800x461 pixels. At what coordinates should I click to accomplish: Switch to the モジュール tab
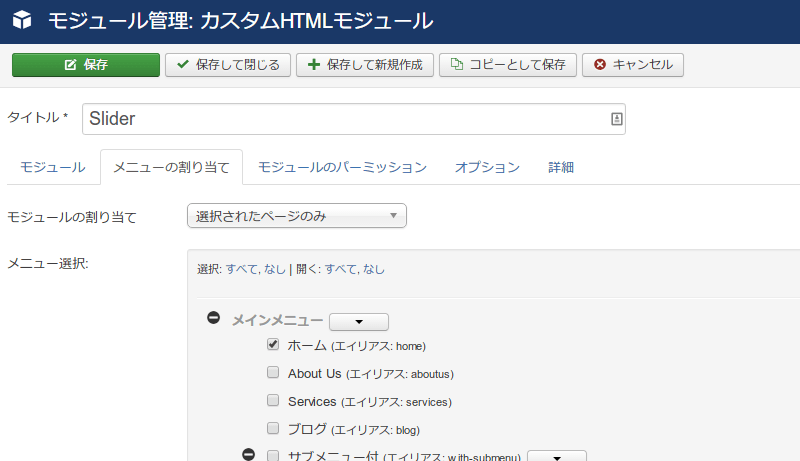click(53, 167)
